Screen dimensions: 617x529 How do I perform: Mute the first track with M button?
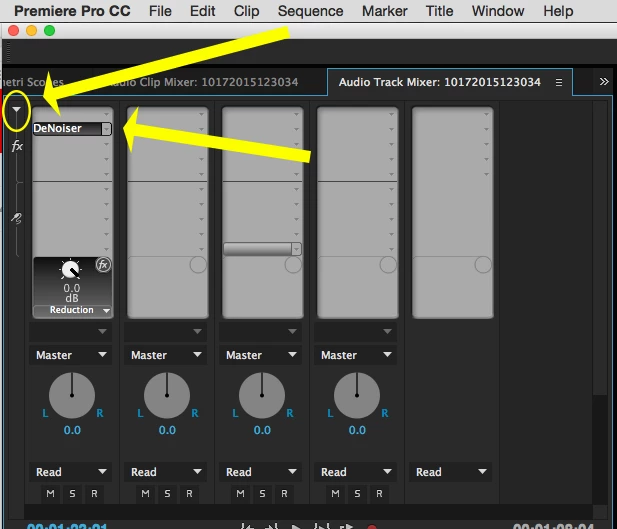pyautogui.click(x=50, y=493)
